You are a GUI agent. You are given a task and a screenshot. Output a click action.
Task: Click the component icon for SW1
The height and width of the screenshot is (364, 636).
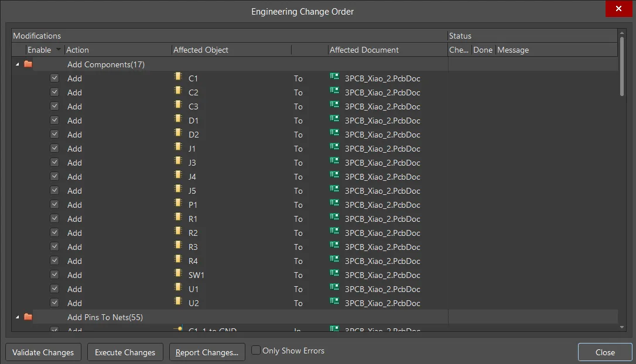tap(178, 274)
